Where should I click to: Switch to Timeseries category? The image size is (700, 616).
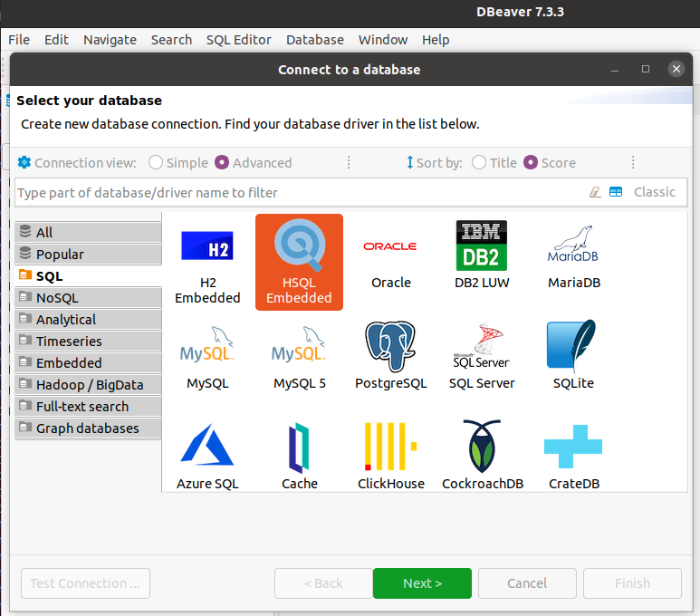point(88,342)
